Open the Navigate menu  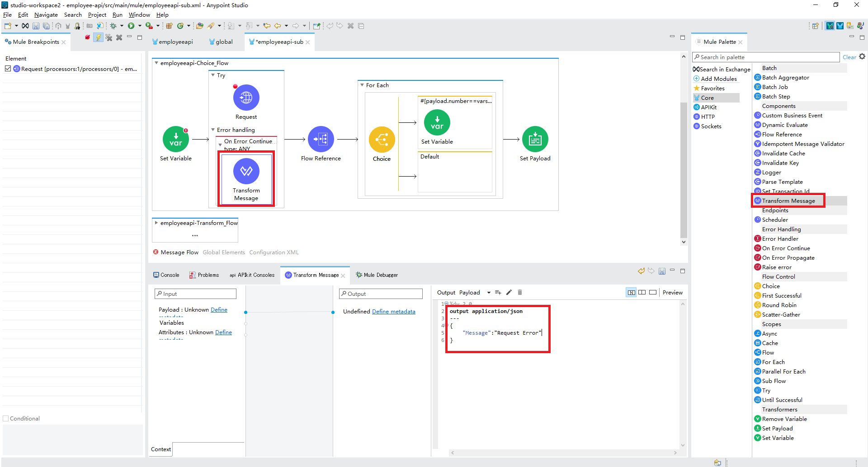(x=46, y=15)
